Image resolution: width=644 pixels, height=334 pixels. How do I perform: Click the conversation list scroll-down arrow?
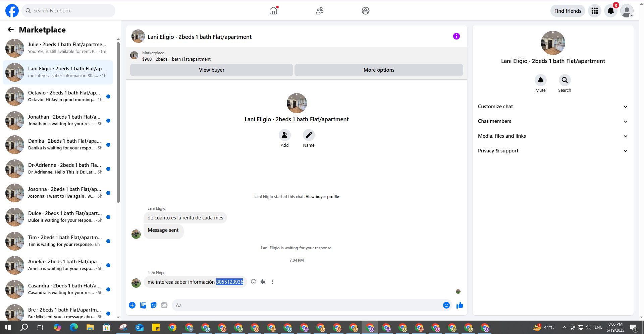click(x=118, y=317)
